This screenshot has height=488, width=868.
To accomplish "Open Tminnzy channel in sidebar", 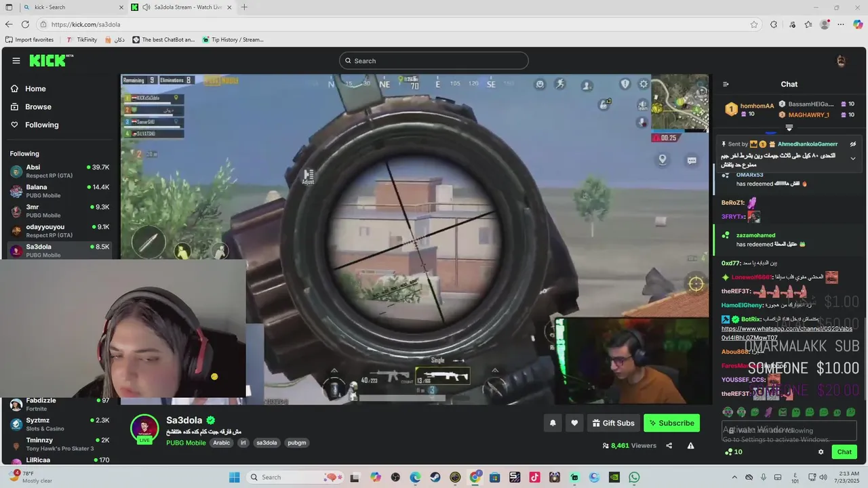I will coord(60,444).
